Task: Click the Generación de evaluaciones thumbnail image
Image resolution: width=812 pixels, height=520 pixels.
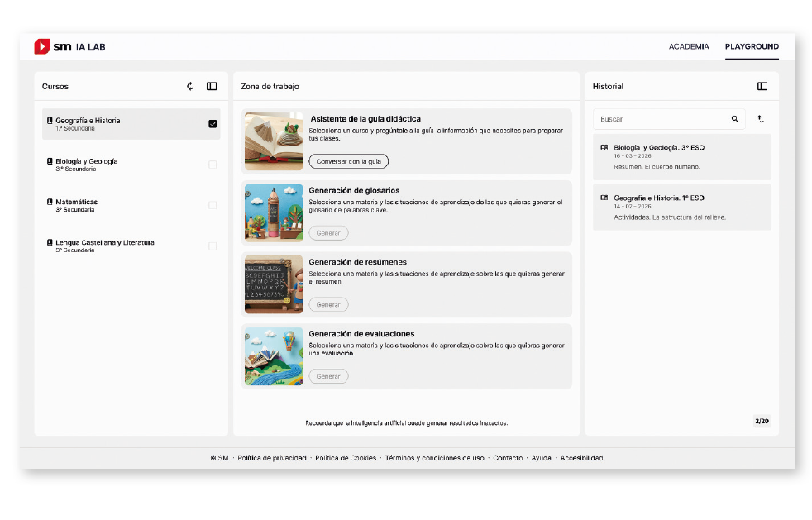Action: point(274,356)
